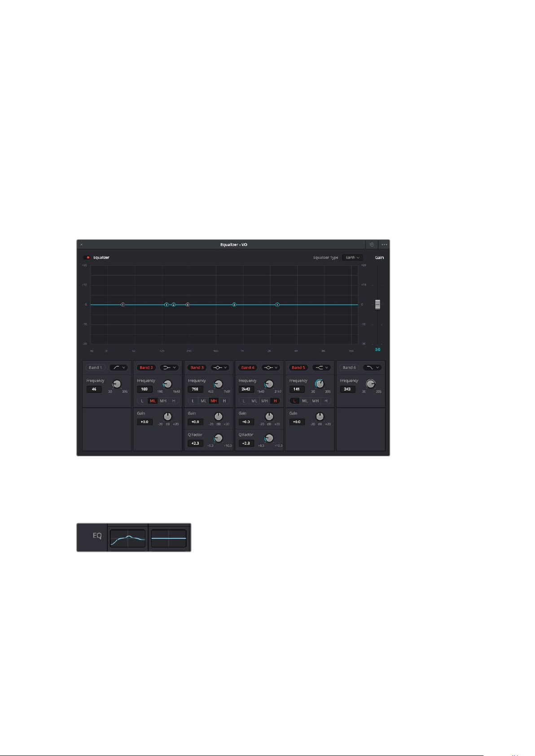Image resolution: width=535 pixels, height=756 pixels.
Task: Disable Band 4
Action: coord(247,367)
